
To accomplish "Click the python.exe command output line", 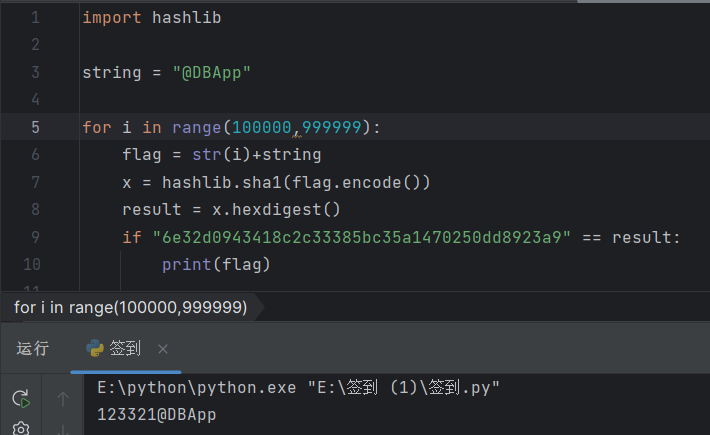I will (298, 387).
